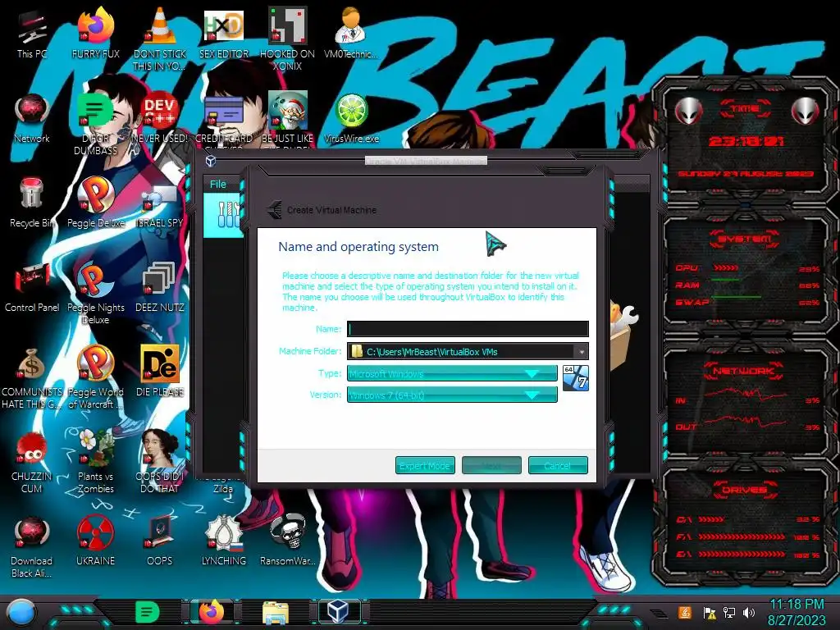Open the VM0Technic doctor desktop icon
The height and width of the screenshot is (630, 840).
pyautogui.click(x=350, y=34)
